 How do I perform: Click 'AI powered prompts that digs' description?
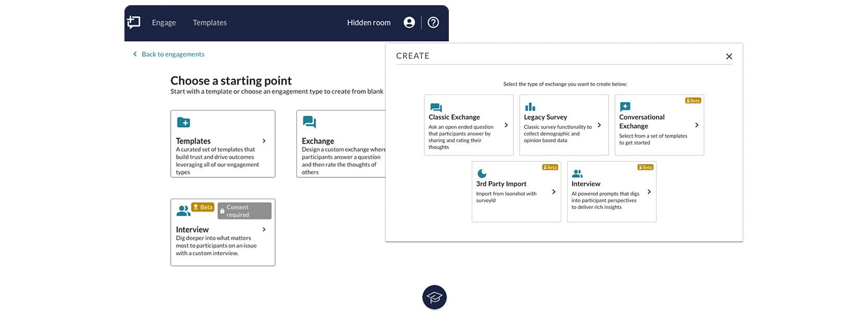click(605, 200)
